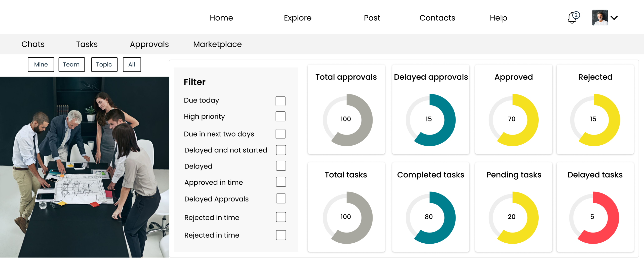644x262 pixels.
Task: Enable the High priority filter checkbox
Action: [280, 116]
